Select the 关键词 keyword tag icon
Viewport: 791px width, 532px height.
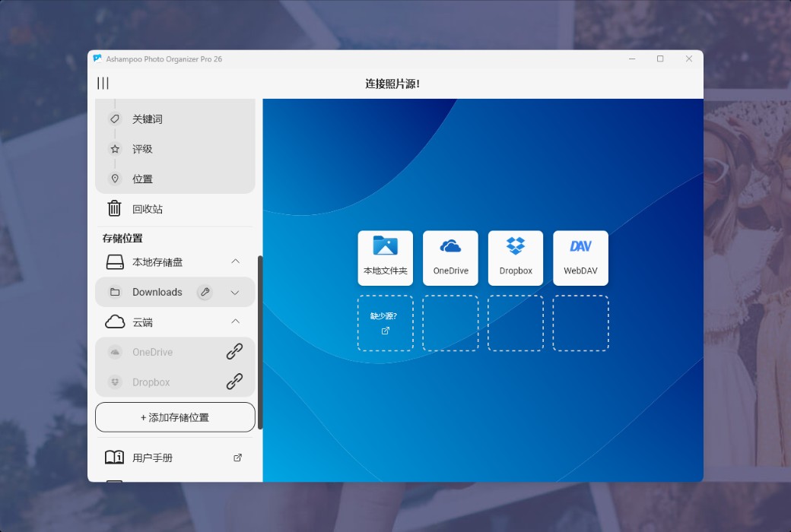pyautogui.click(x=116, y=119)
